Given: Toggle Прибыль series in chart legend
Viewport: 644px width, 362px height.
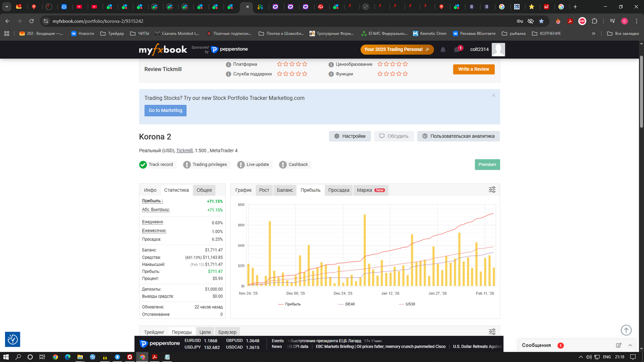Looking at the screenshot, I should tap(290, 304).
